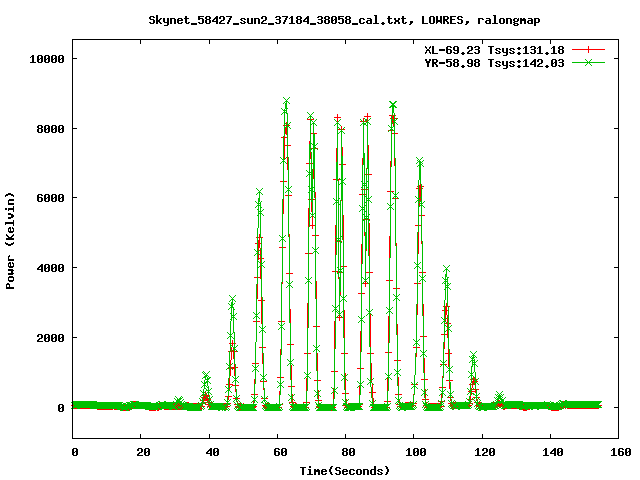Screen dimensions: 640x480
Task: Click the green legend line sample for YR
Action: [x=588, y=62]
